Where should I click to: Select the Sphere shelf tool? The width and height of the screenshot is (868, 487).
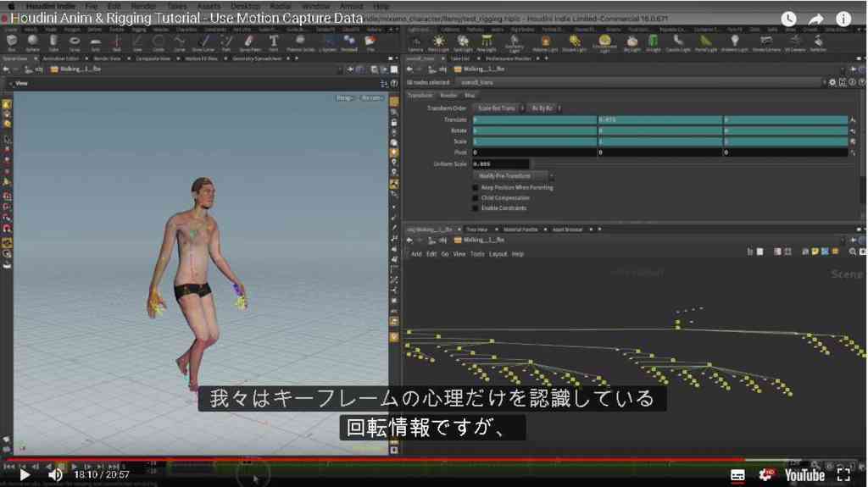[x=33, y=42]
